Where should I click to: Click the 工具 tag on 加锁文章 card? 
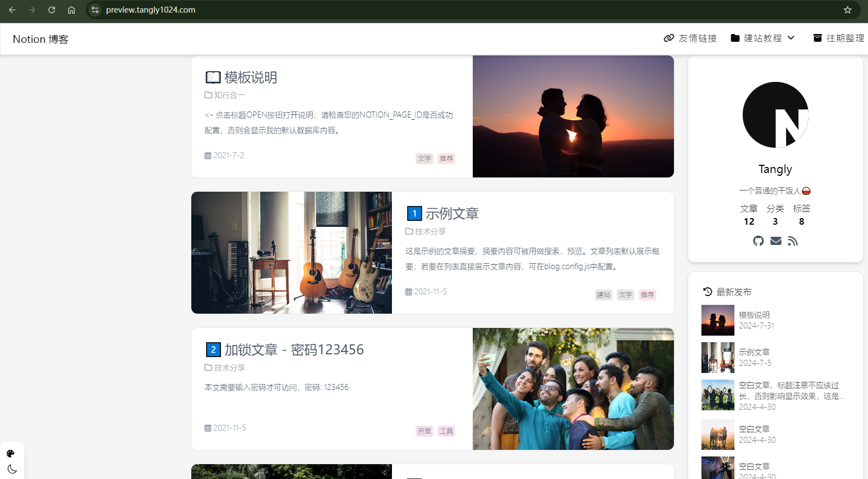point(446,431)
